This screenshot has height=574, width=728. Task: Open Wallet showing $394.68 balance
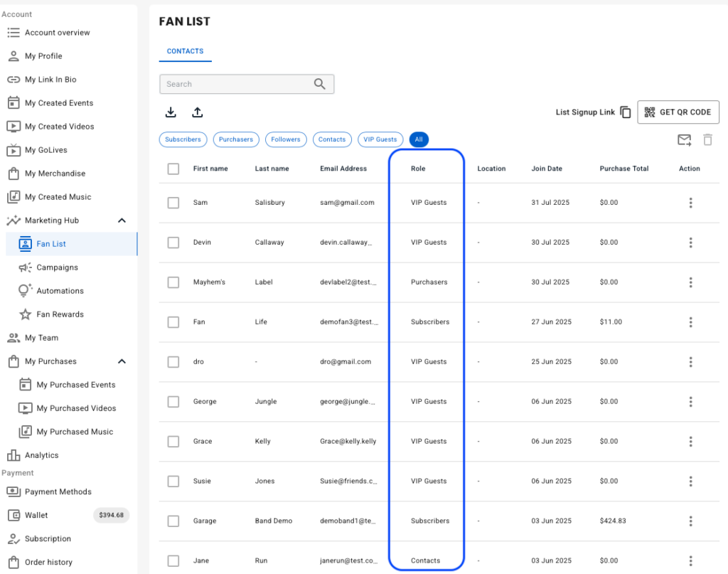[37, 515]
